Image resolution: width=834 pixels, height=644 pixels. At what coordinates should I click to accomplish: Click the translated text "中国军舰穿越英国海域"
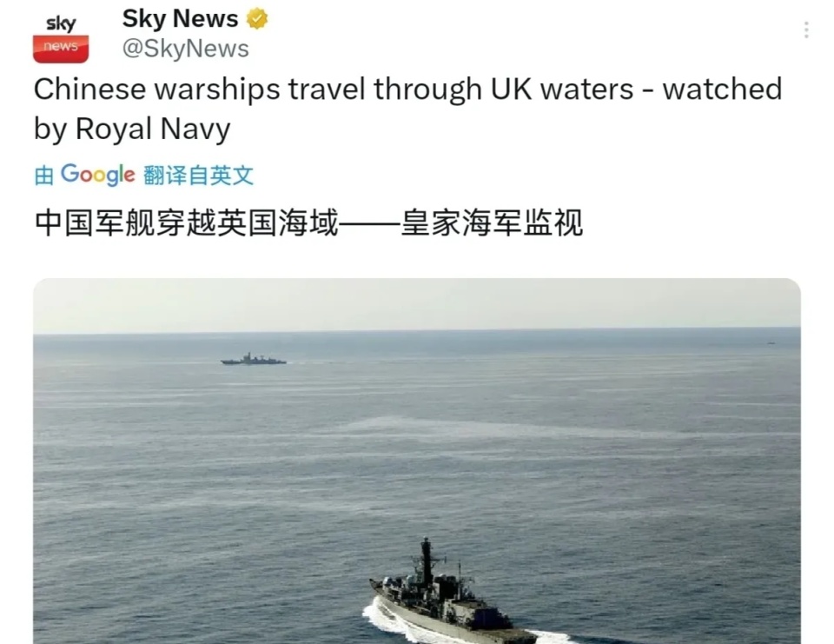187,222
